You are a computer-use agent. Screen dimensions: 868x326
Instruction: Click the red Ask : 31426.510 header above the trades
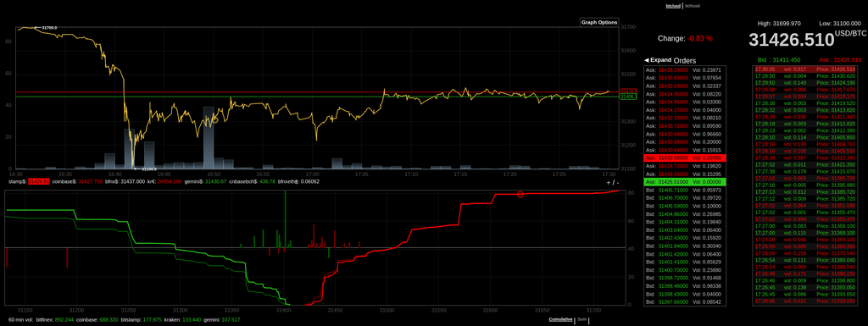click(840, 59)
